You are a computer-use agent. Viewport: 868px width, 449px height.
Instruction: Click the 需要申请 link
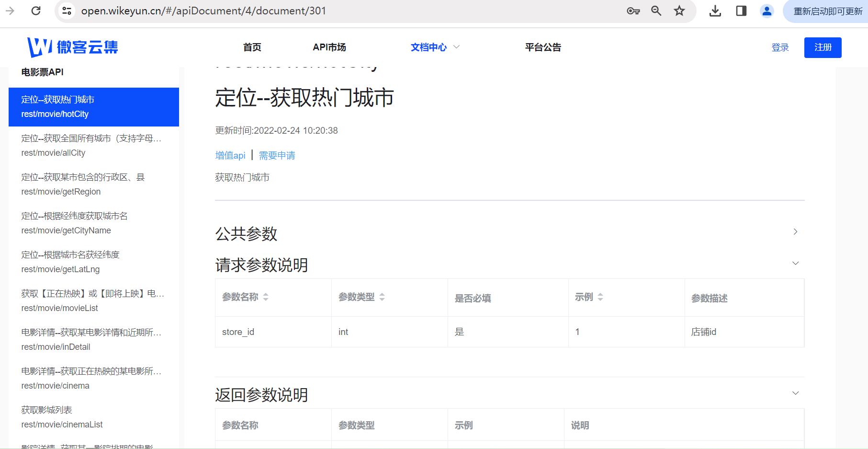click(x=277, y=155)
